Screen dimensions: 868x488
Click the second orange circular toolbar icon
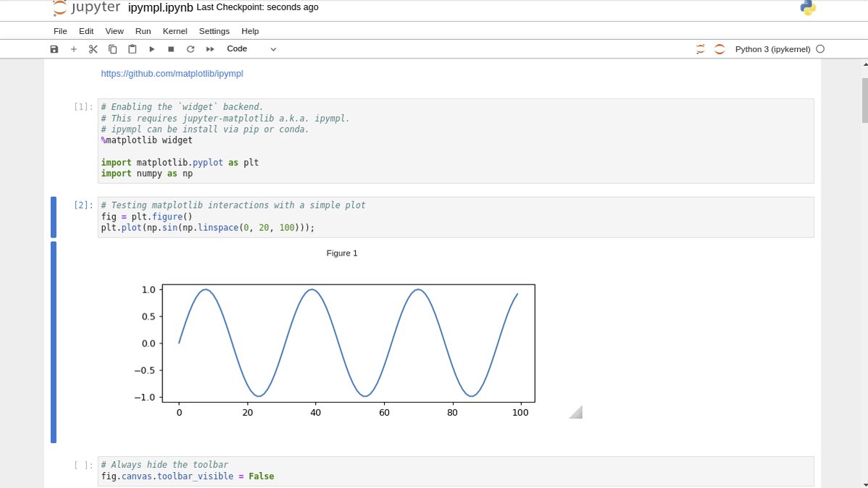pyautogui.click(x=719, y=49)
